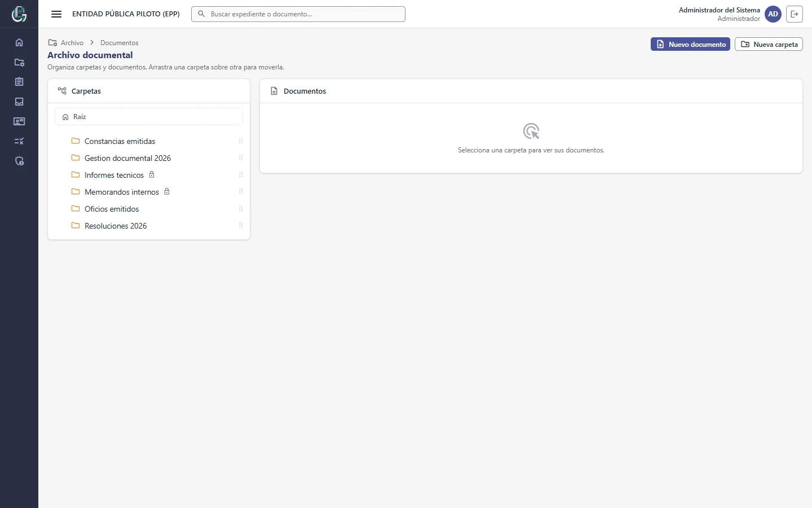Open the folder-settings icon in sidebar
The image size is (812, 508).
tap(19, 62)
